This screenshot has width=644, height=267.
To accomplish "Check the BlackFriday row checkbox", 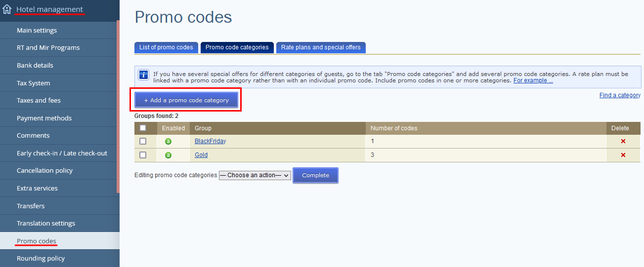I will click(x=143, y=141).
